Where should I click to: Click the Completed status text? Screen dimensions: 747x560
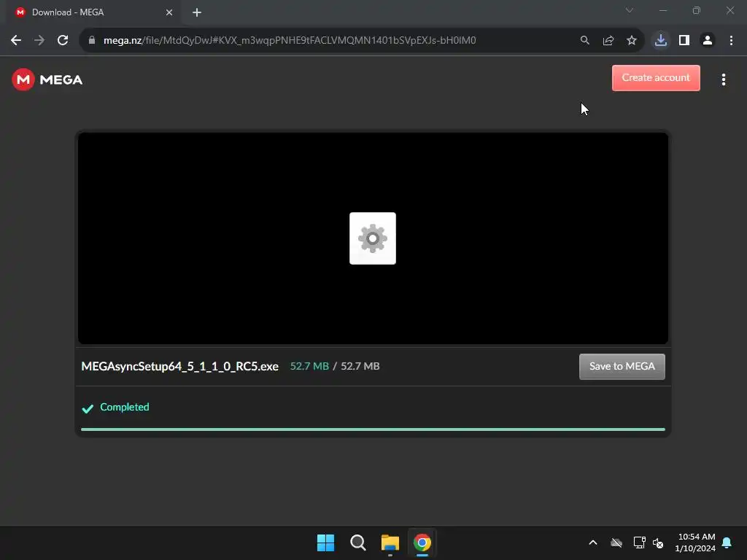click(x=124, y=407)
